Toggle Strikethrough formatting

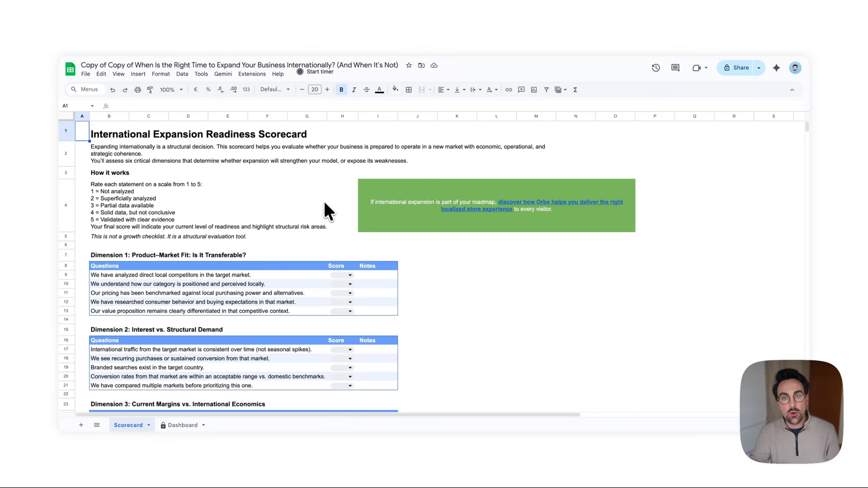click(x=367, y=90)
